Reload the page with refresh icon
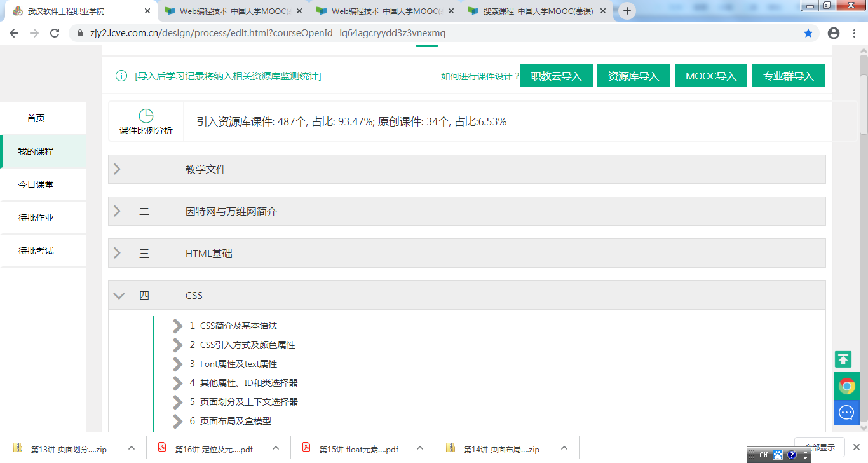The width and height of the screenshot is (868, 463). click(x=55, y=33)
